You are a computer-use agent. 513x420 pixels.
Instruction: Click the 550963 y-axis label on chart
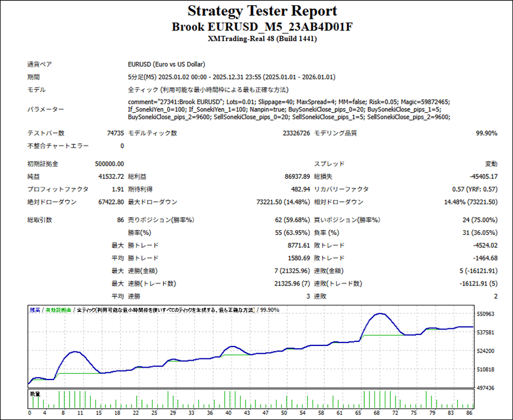(487, 314)
